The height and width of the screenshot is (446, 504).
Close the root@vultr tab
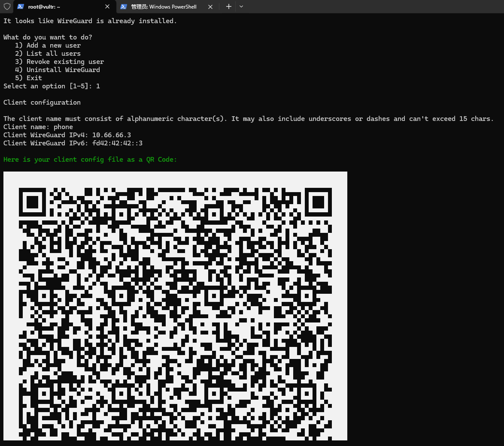tap(107, 6)
